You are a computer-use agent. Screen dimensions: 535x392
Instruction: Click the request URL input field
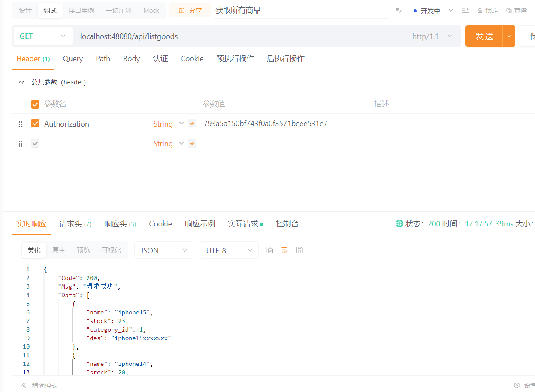click(x=240, y=36)
